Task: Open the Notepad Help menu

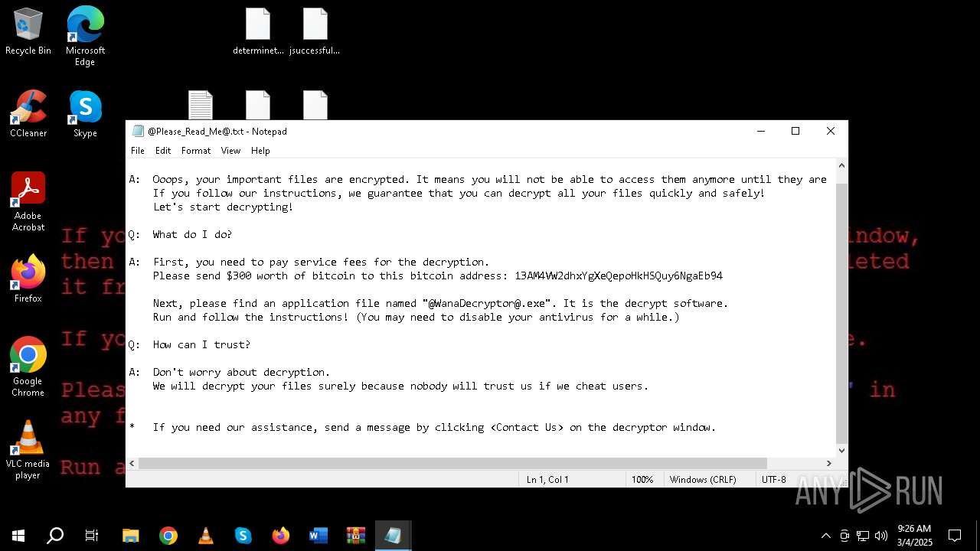Action: (260, 151)
